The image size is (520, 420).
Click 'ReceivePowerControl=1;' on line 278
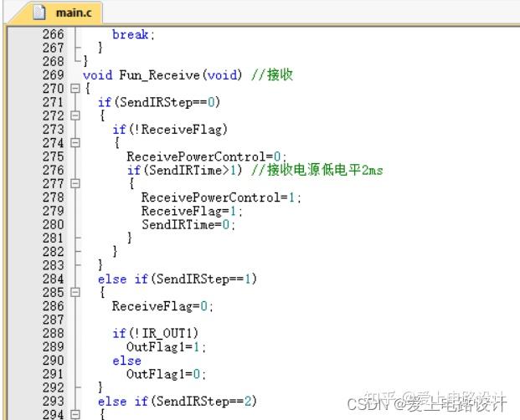(221, 197)
